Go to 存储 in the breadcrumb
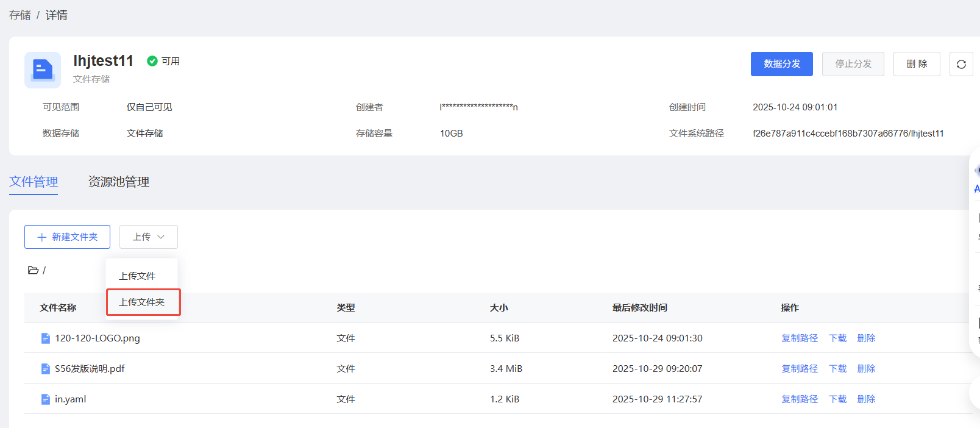 (x=20, y=15)
